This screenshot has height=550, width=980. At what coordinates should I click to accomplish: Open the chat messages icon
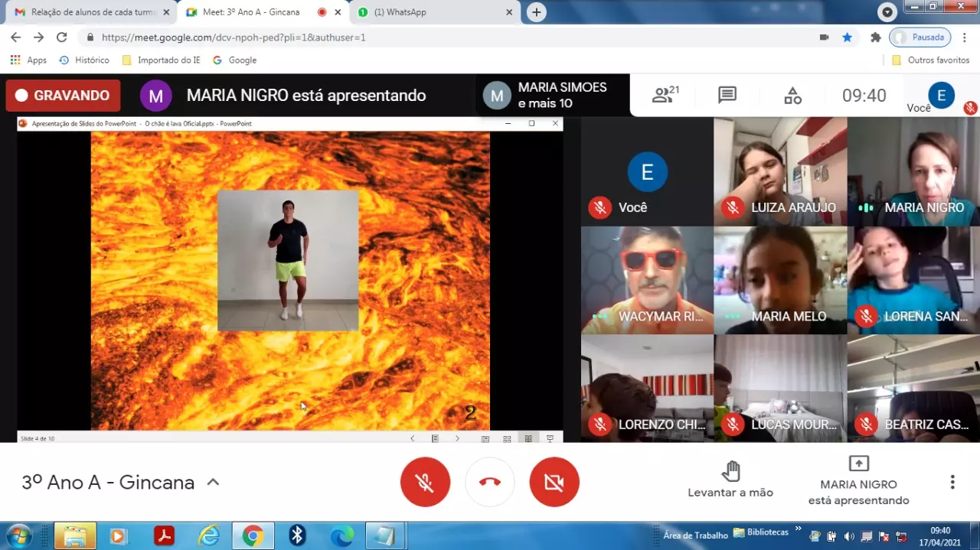pyautogui.click(x=727, y=95)
